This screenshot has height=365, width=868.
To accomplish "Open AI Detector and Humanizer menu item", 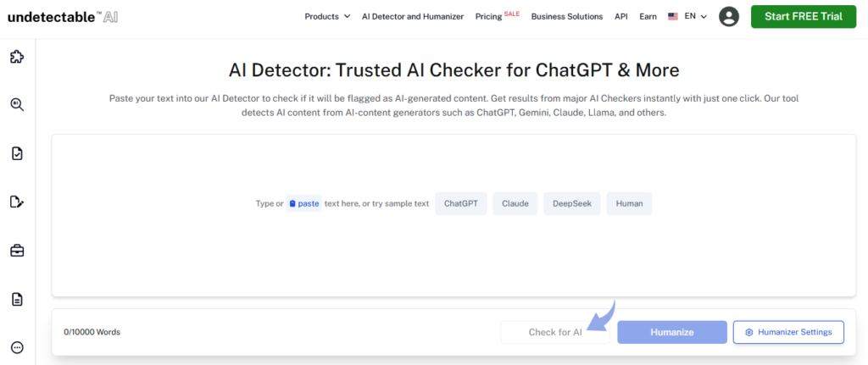I will pyautogui.click(x=413, y=16).
